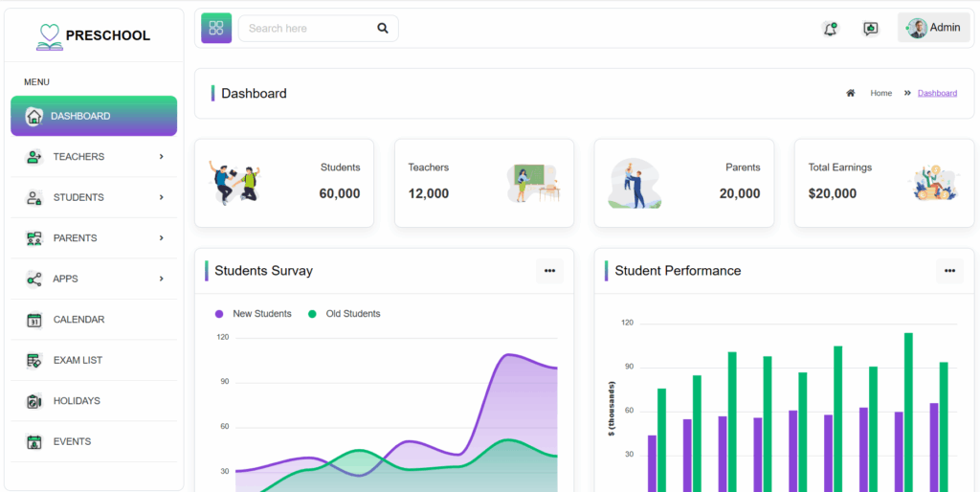Click the Exam List sidebar icon
The image size is (980, 492).
(x=34, y=361)
